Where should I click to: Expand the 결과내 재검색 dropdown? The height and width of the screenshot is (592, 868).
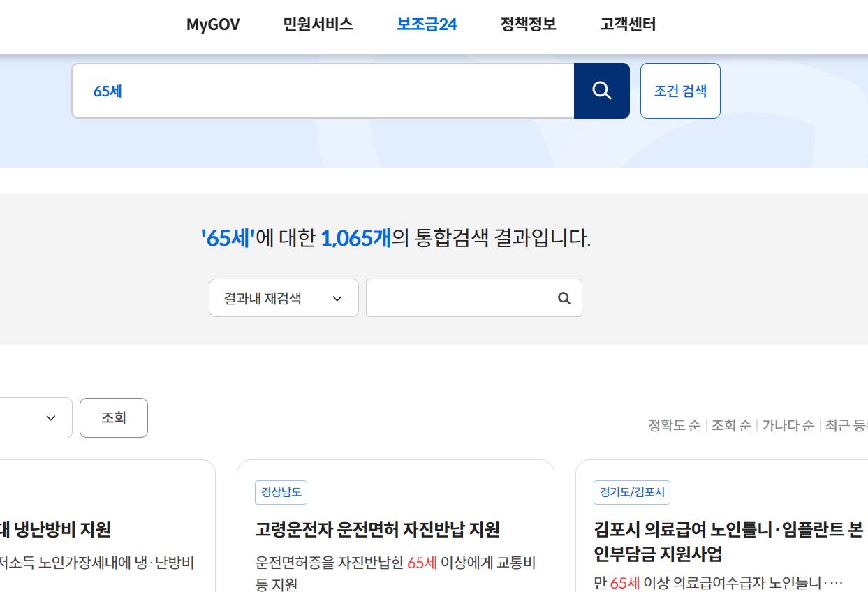click(x=284, y=298)
